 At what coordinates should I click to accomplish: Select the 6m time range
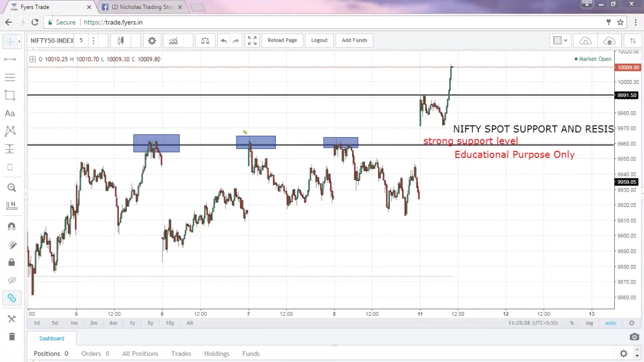tap(113, 323)
